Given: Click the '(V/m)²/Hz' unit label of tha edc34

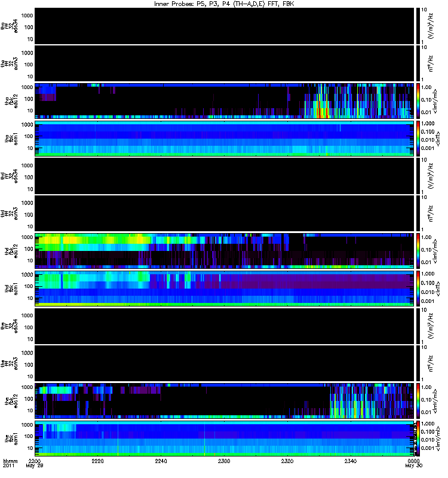Looking at the screenshot, I should 431,26.
